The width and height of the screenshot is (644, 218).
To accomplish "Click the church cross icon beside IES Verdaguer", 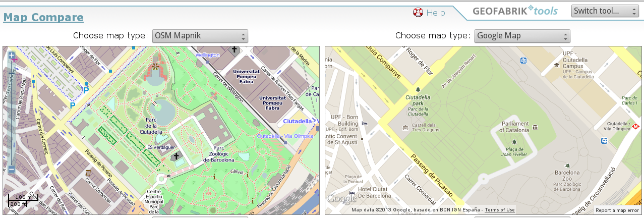I will 177,157.
